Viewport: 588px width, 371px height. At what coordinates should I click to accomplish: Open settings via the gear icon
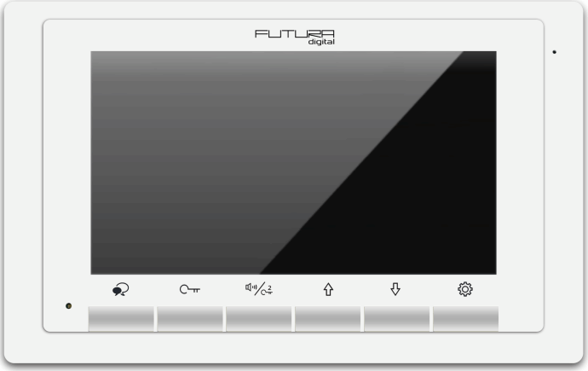(465, 289)
